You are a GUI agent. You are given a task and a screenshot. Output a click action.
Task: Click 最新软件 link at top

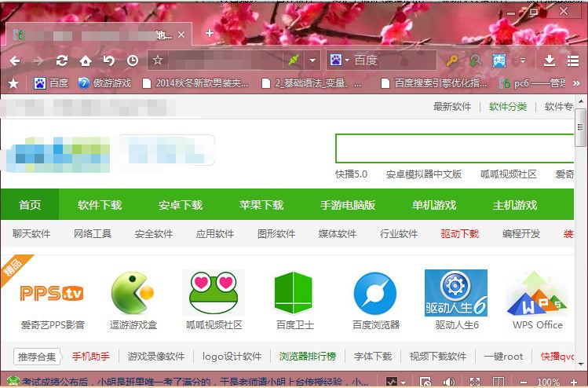452,107
